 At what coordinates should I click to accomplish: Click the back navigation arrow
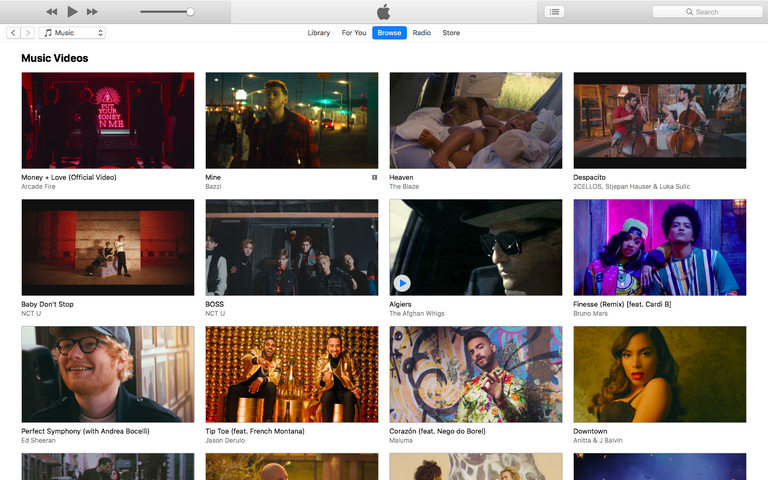13,33
